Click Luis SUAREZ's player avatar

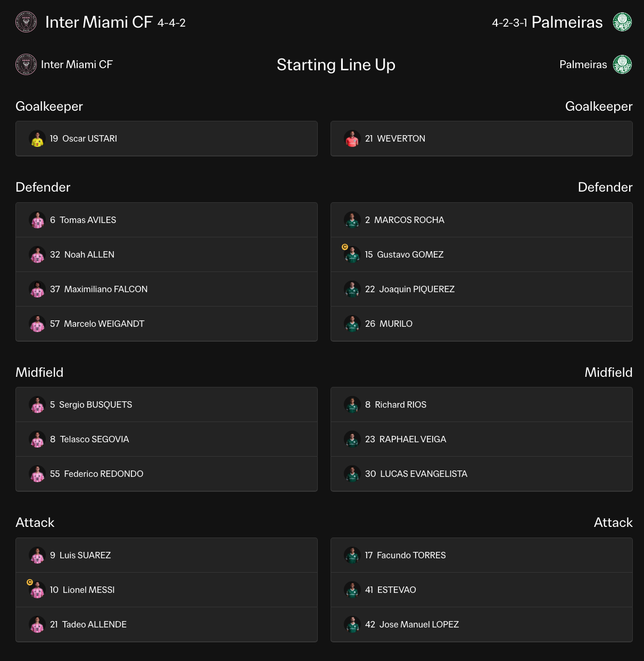37,555
